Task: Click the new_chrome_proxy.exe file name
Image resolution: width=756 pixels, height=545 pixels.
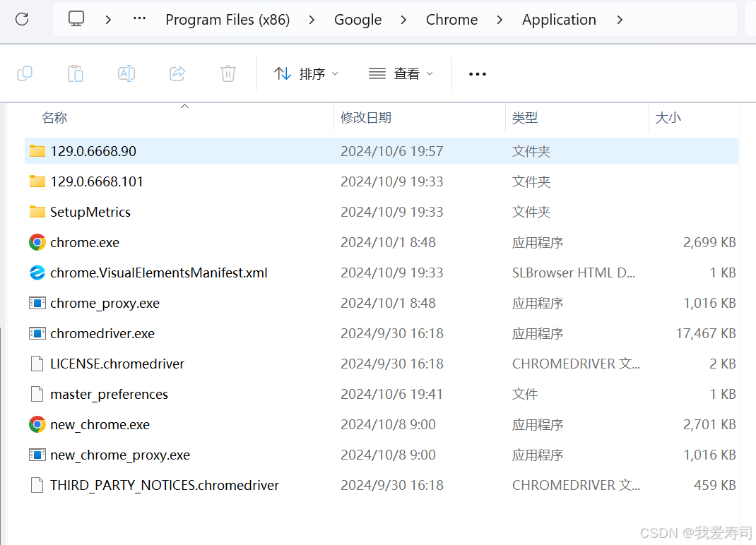Action: coord(120,455)
